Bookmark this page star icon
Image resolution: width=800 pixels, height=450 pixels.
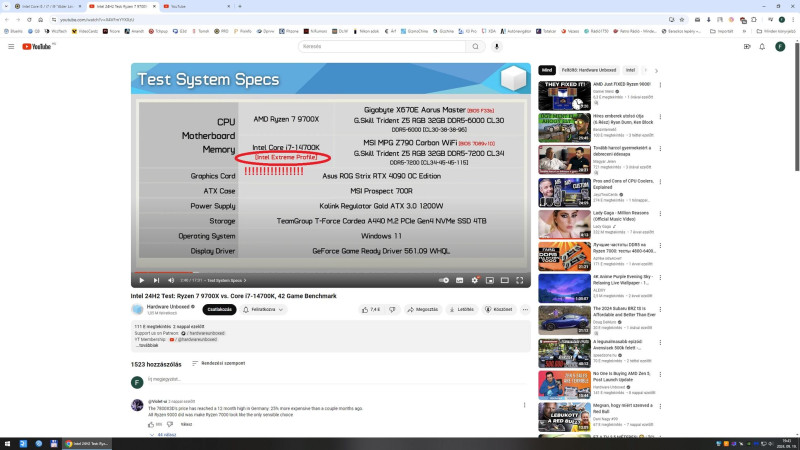[682, 19]
